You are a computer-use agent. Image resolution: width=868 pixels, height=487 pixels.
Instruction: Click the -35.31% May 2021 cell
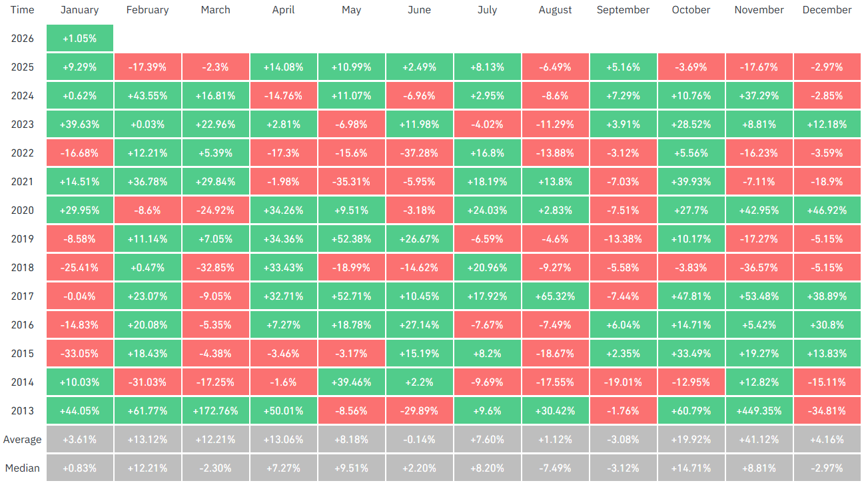351,182
